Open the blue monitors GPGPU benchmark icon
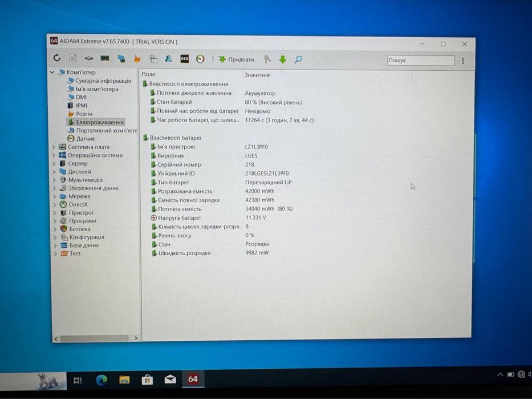Image resolution: width=532 pixels, height=399 pixels. click(121, 59)
